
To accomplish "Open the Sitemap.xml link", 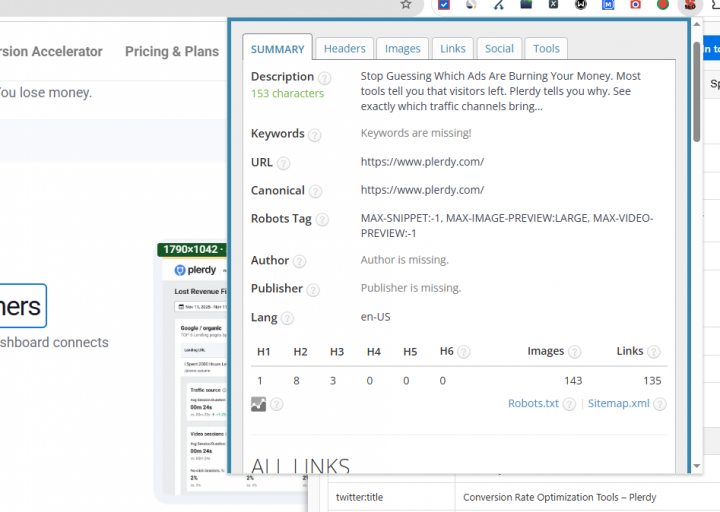I will (619, 404).
